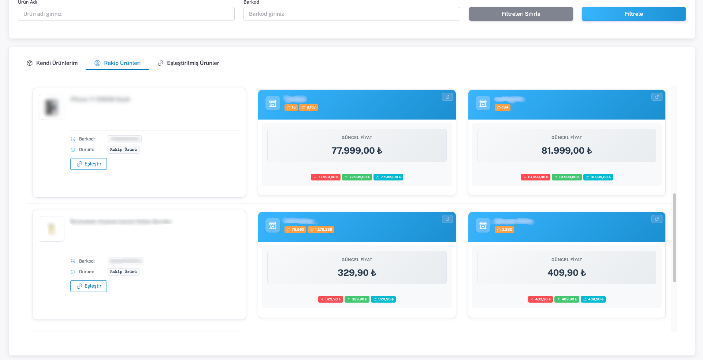Click the Rakip Ürünü status badge in first row
This screenshot has height=360, width=703.
(124, 150)
